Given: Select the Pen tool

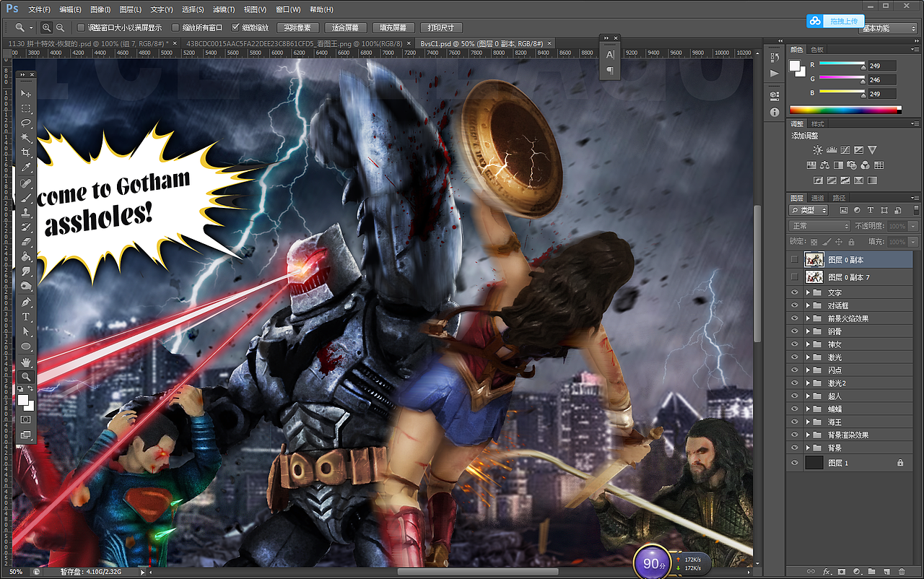Looking at the screenshot, I should pos(26,302).
